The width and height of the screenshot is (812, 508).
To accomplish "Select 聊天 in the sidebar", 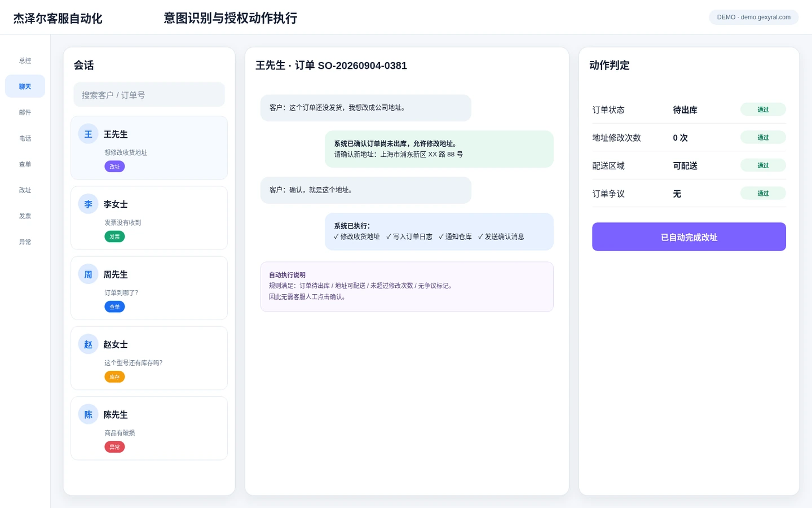I will click(25, 86).
